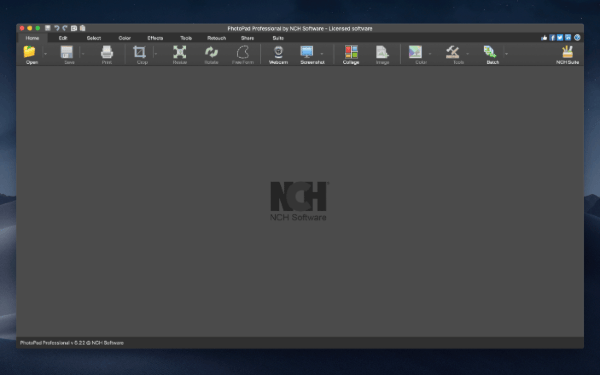Viewport: 600px width, 375px height.
Task: Switch to the Select tab
Action: coord(94,38)
